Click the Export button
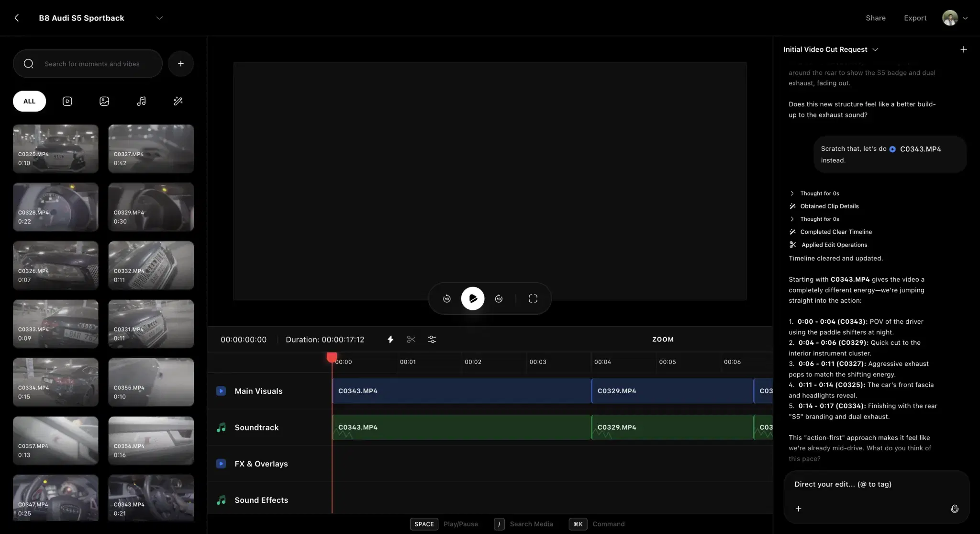Viewport: 980px width, 534px height. click(915, 18)
